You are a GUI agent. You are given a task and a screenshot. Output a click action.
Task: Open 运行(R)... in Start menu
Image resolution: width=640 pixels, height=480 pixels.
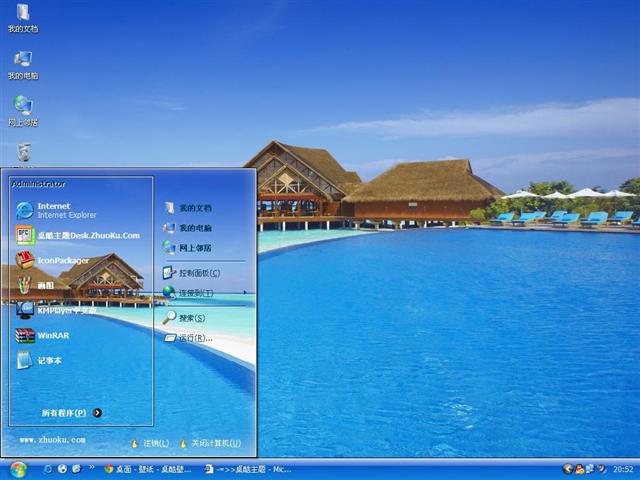pos(188,338)
